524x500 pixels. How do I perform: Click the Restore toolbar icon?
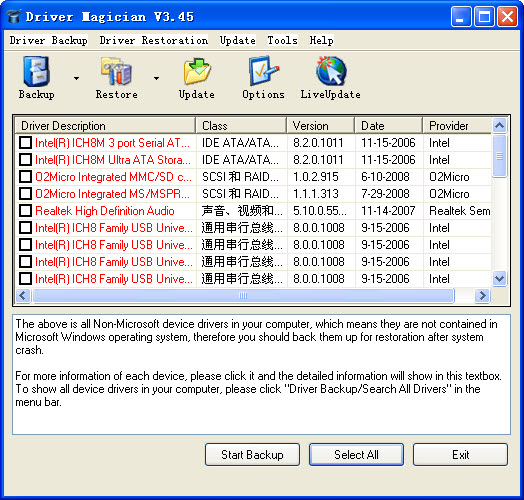point(116,71)
